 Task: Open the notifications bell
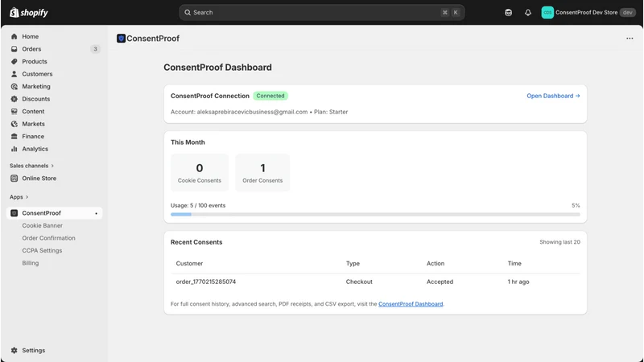point(528,12)
